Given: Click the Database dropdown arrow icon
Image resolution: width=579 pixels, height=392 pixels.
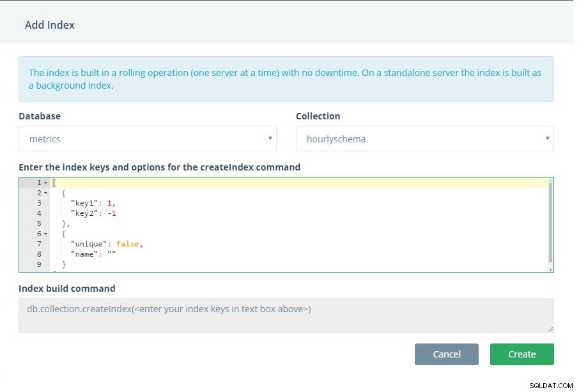Looking at the screenshot, I should point(270,139).
